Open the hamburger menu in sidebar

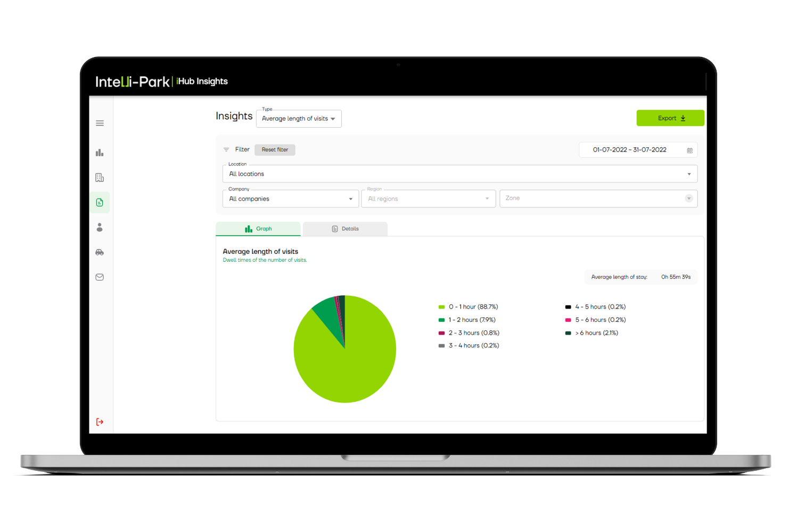coord(100,123)
